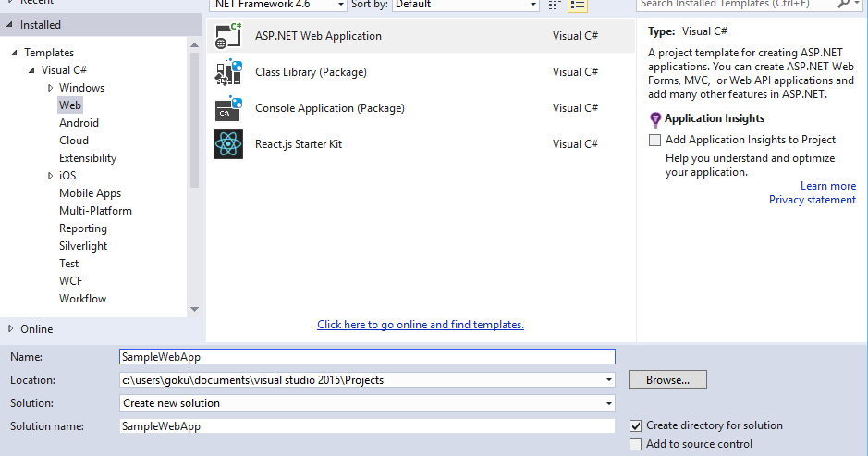Click the Solution name input field
868x456 pixels.
point(368,426)
